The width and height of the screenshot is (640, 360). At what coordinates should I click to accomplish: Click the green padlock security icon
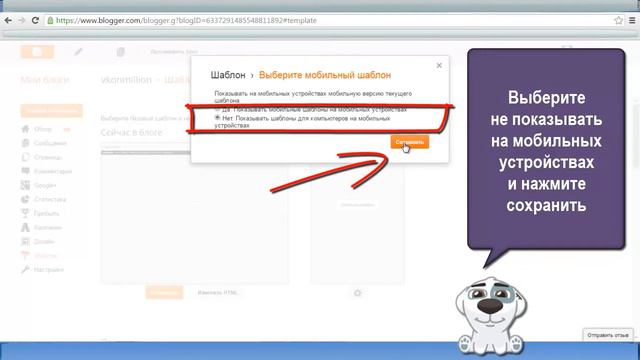point(50,20)
